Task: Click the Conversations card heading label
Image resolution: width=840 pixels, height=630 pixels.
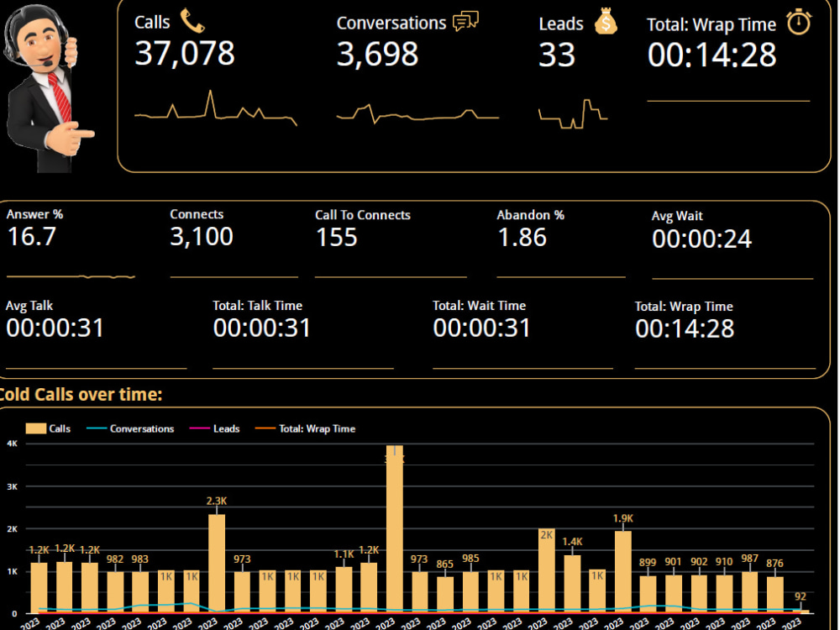Action: [x=391, y=23]
